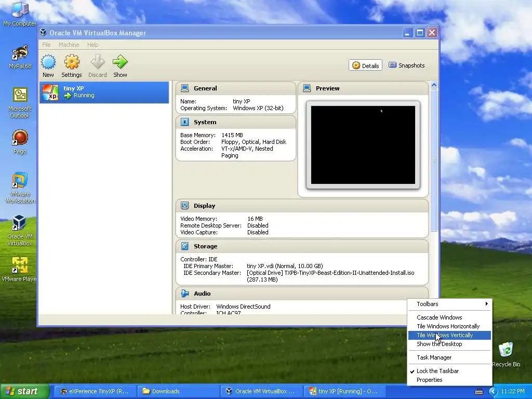Switch to Downloads folder taskbar button
This screenshot has height=399, width=532.
pos(178,391)
